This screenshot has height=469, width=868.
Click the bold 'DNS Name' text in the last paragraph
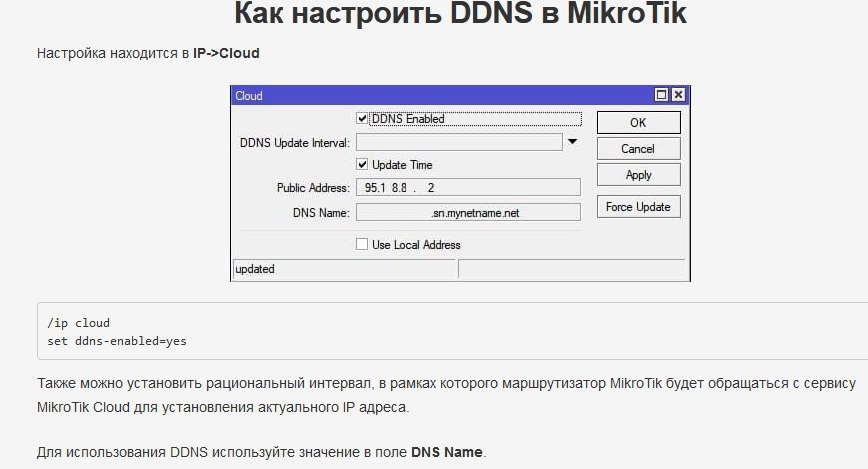[x=447, y=452]
